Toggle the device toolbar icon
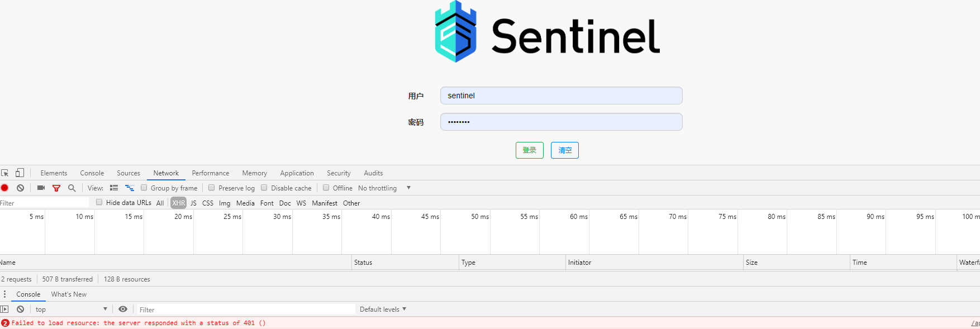This screenshot has height=329, width=980. pos(20,173)
